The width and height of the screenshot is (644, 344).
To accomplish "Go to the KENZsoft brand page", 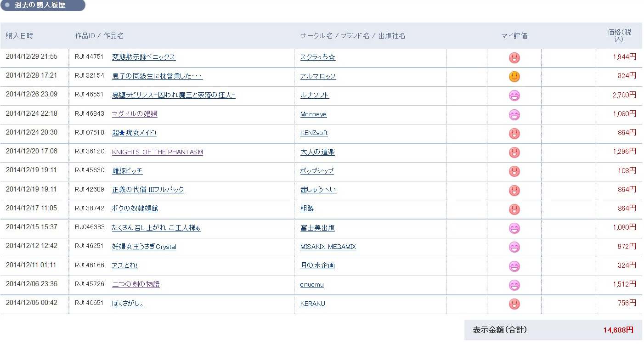I will coord(314,133).
